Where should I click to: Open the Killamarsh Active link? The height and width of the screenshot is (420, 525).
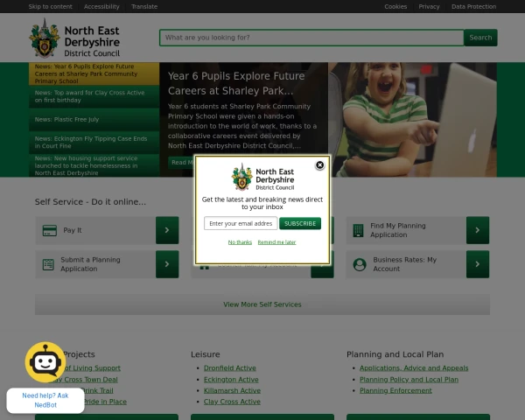(232, 390)
